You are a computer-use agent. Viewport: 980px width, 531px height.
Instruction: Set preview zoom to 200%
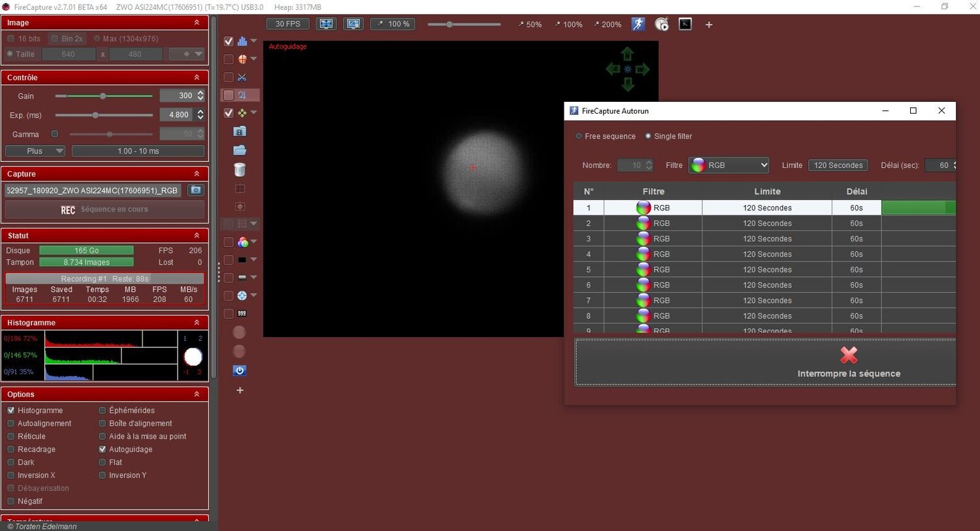(x=607, y=25)
